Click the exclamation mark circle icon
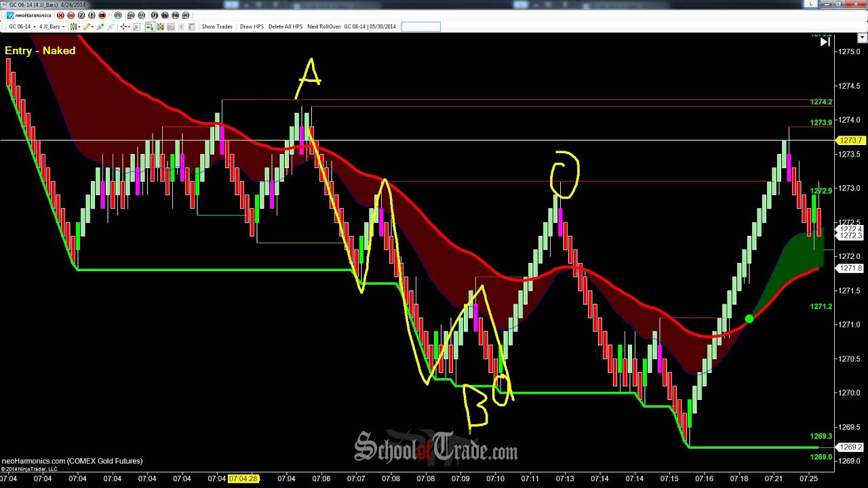 tap(92, 16)
